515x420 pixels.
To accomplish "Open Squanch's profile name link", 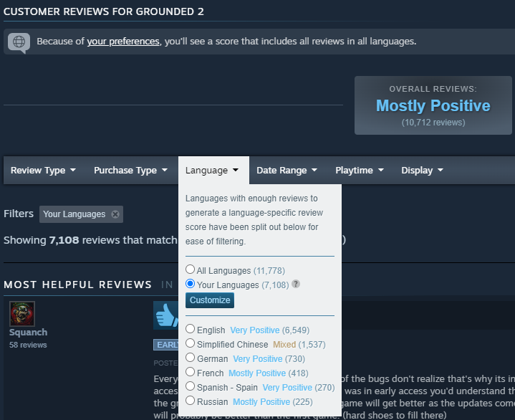I will 28,333.
